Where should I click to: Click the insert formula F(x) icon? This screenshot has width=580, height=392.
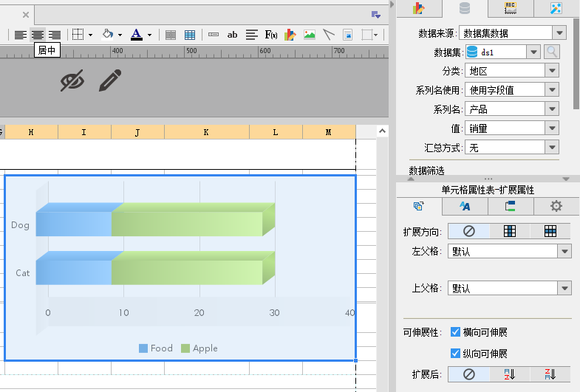coord(271,35)
